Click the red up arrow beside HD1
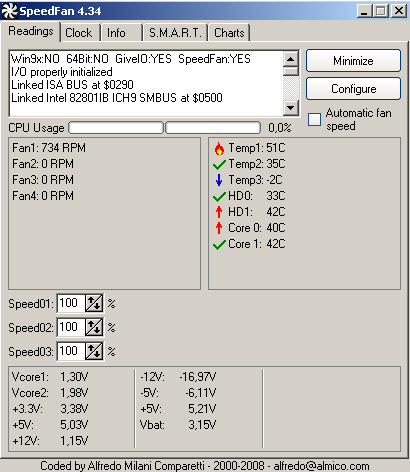 [x=219, y=212]
